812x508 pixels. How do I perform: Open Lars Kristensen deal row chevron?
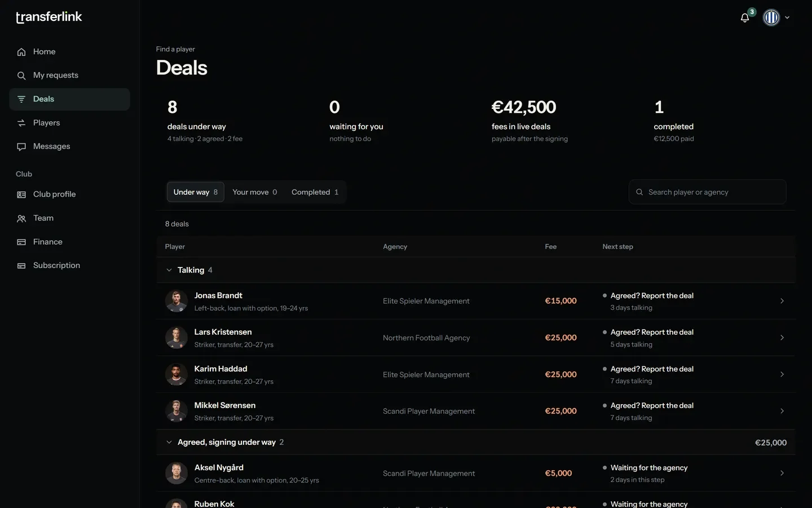pyautogui.click(x=782, y=338)
